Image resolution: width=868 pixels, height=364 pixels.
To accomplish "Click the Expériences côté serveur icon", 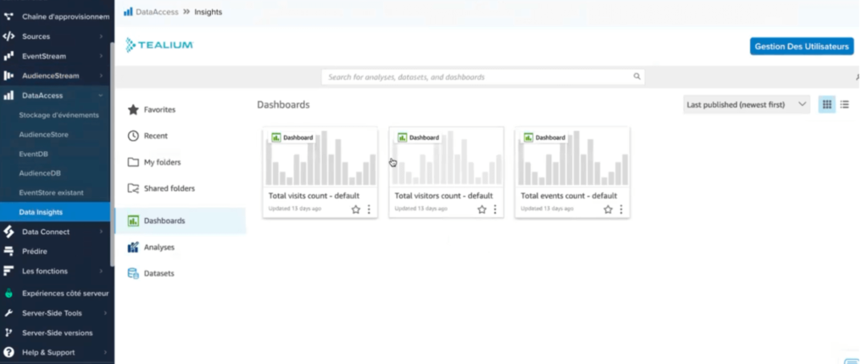I will coord(8,293).
